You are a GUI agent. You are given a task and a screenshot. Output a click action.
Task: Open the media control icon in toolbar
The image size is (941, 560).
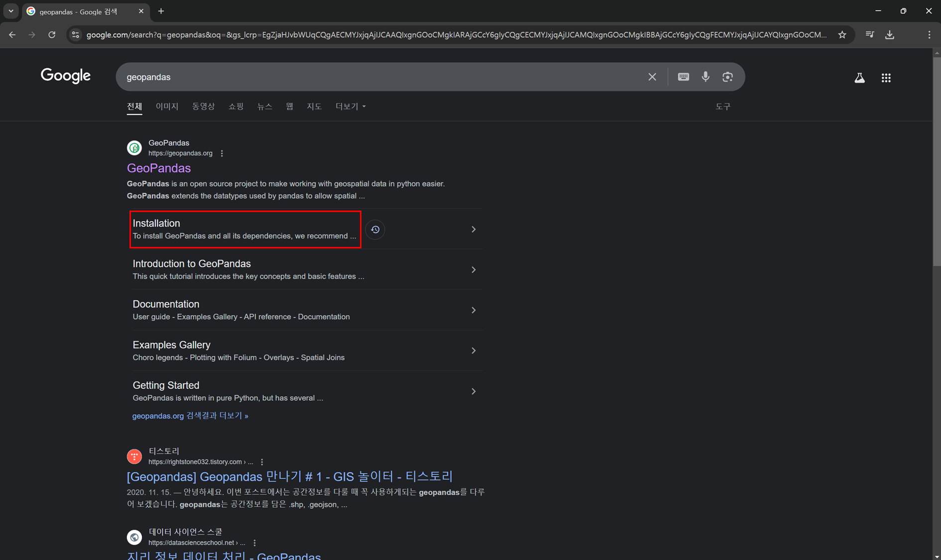tap(870, 35)
